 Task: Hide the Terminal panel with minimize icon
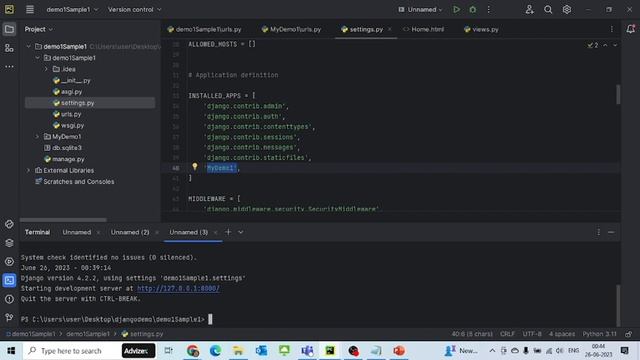pyautogui.click(x=611, y=232)
